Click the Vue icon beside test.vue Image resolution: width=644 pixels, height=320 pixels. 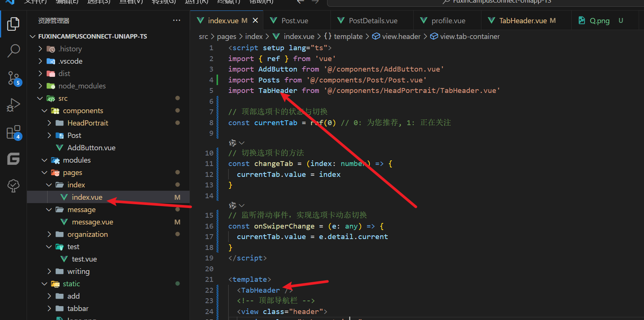64,259
